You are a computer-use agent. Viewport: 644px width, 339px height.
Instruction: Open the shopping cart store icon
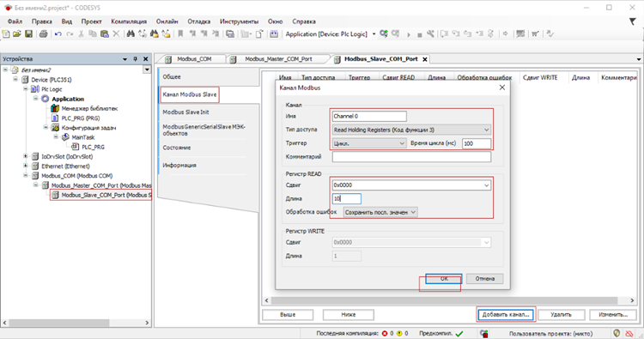[535, 34]
